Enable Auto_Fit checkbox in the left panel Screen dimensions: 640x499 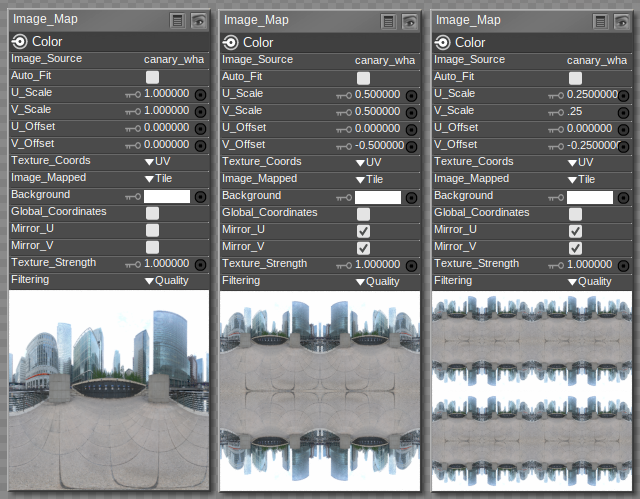tap(152, 77)
